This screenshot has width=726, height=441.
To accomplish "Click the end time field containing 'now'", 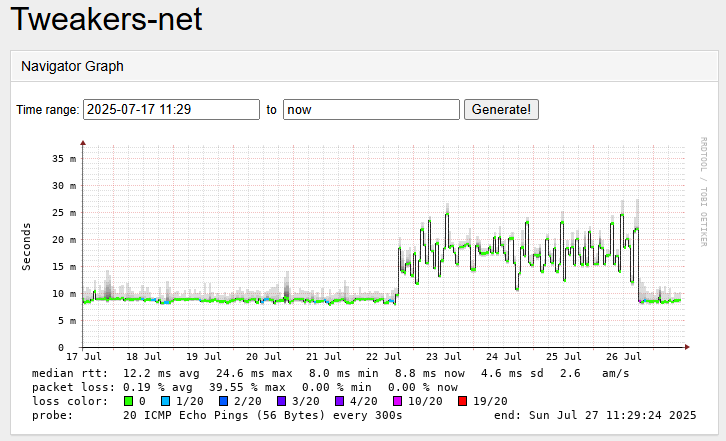I will point(371,109).
